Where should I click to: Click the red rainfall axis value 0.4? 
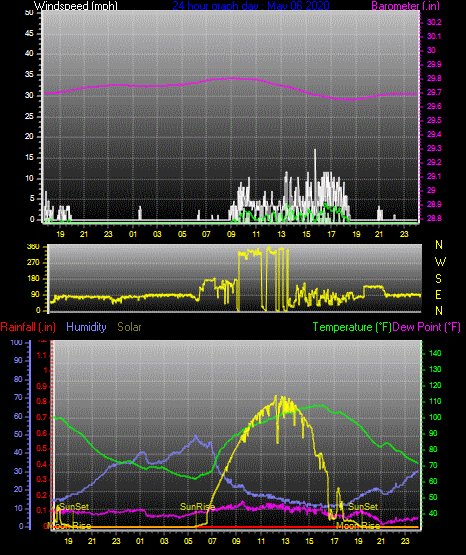pos(41,464)
